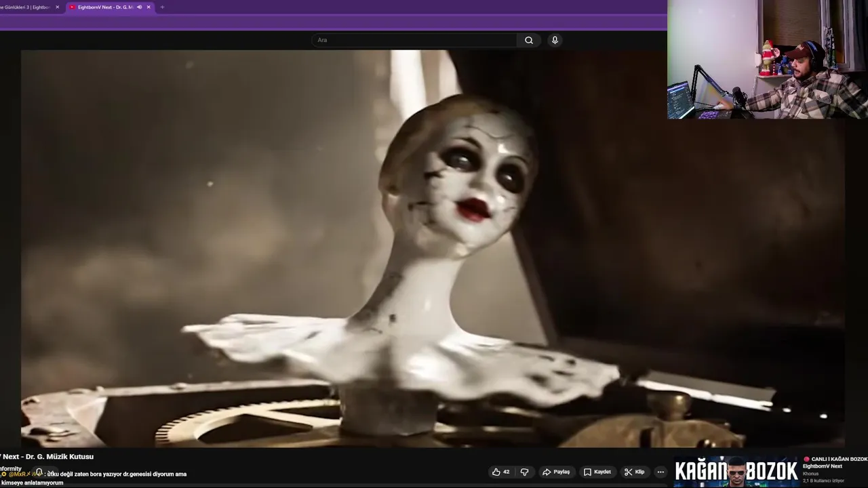Click the KAĞAN BOZOK banner thumbnail
This screenshot has width=868, height=488.
736,471
